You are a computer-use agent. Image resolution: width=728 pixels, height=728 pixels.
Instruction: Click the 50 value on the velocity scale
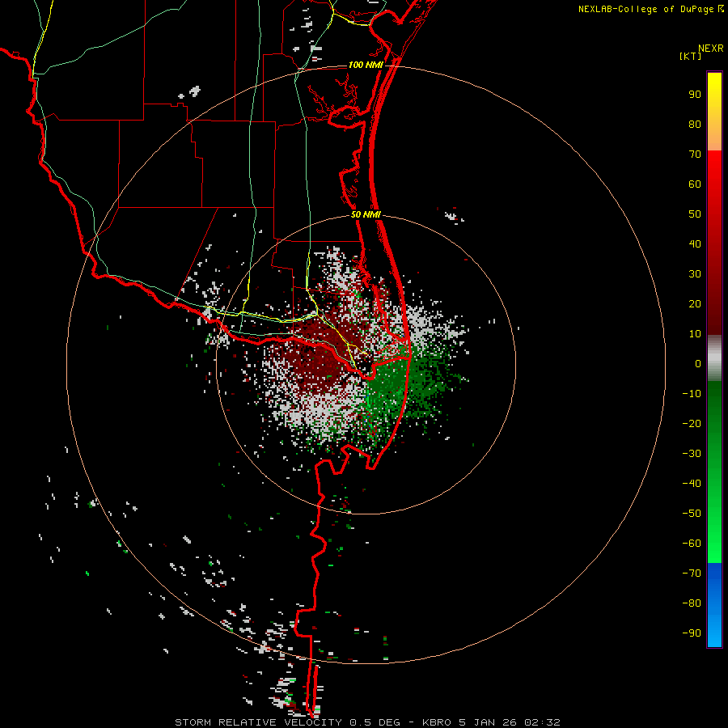pyautogui.click(x=695, y=214)
